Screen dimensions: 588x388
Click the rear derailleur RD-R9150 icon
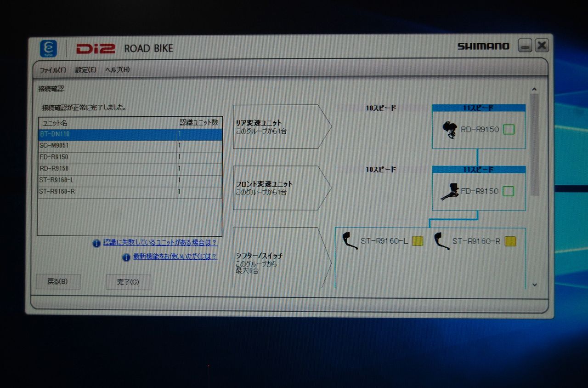coord(449,130)
